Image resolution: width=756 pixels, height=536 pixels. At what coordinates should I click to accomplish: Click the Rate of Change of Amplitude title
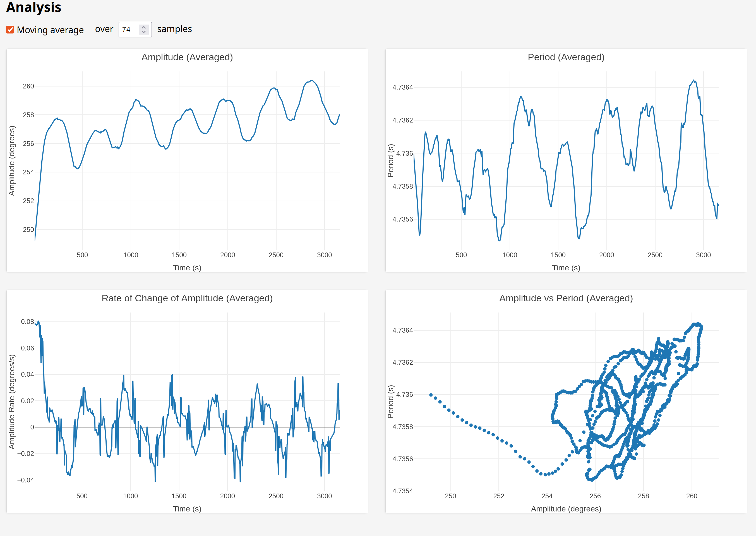(x=187, y=298)
